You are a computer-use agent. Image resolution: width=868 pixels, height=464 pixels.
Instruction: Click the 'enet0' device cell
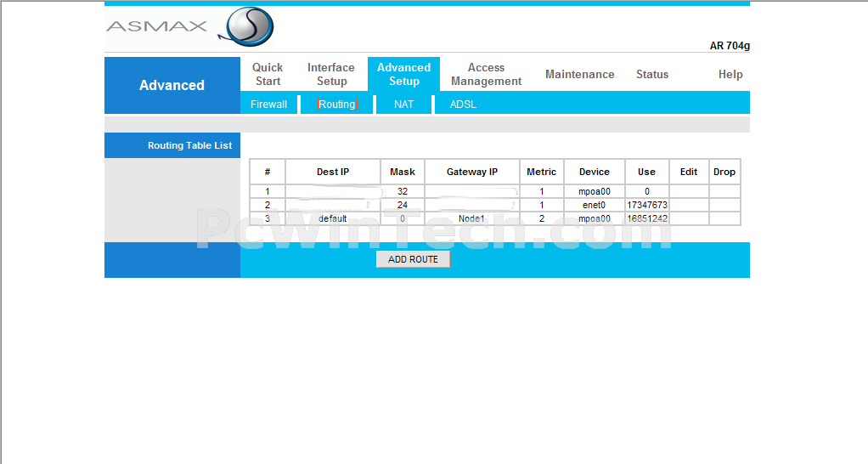(x=595, y=205)
